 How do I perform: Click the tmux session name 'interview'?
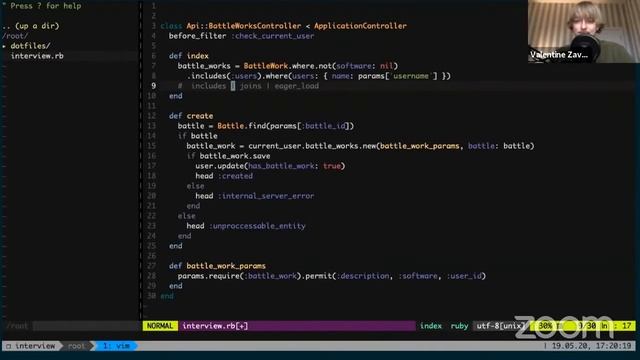(x=35, y=346)
